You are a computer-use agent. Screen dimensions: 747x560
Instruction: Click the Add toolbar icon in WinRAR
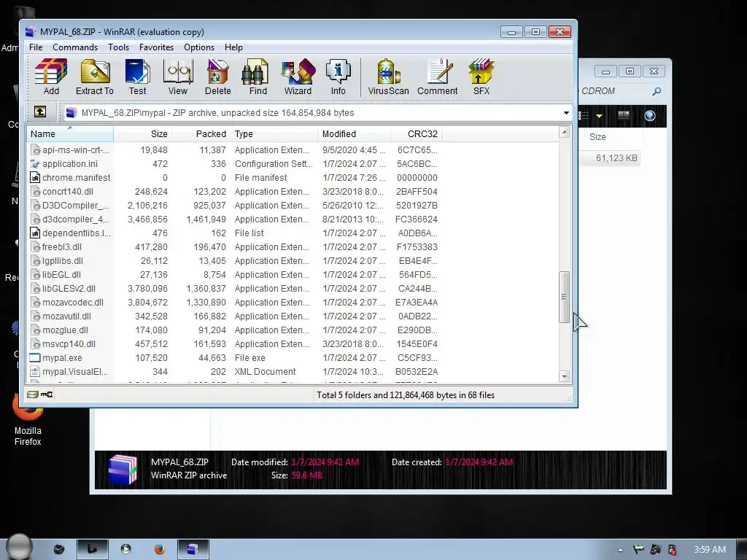pos(51,77)
